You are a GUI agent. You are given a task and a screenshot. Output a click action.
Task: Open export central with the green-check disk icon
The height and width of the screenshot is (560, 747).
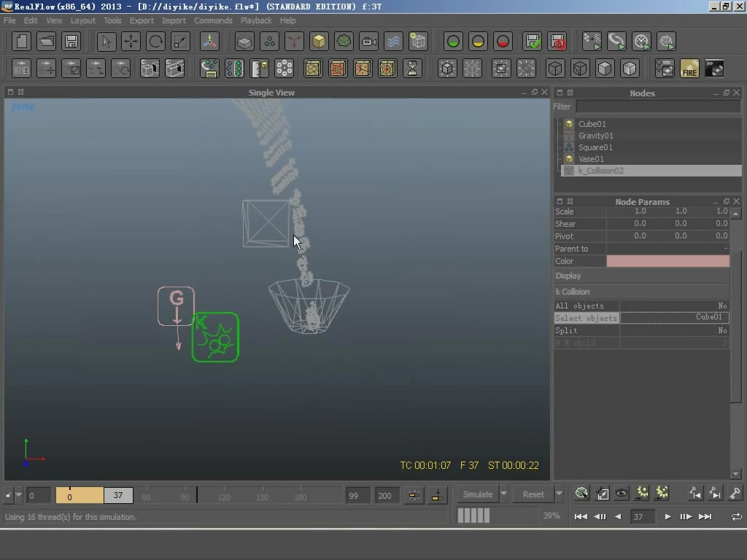click(532, 42)
